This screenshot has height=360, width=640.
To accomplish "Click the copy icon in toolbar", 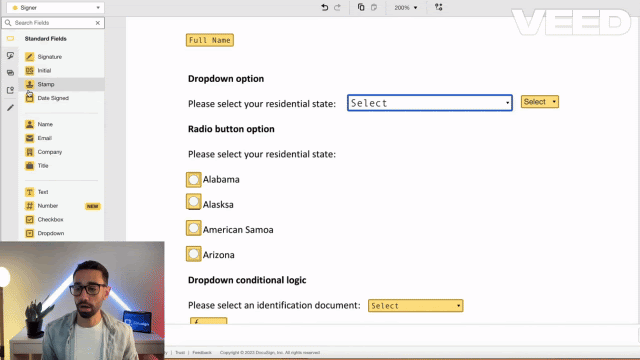I will pyautogui.click(x=361, y=7).
